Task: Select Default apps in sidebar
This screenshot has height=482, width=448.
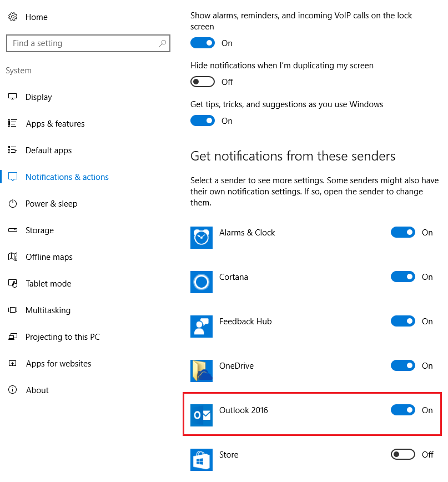Action: click(x=48, y=150)
